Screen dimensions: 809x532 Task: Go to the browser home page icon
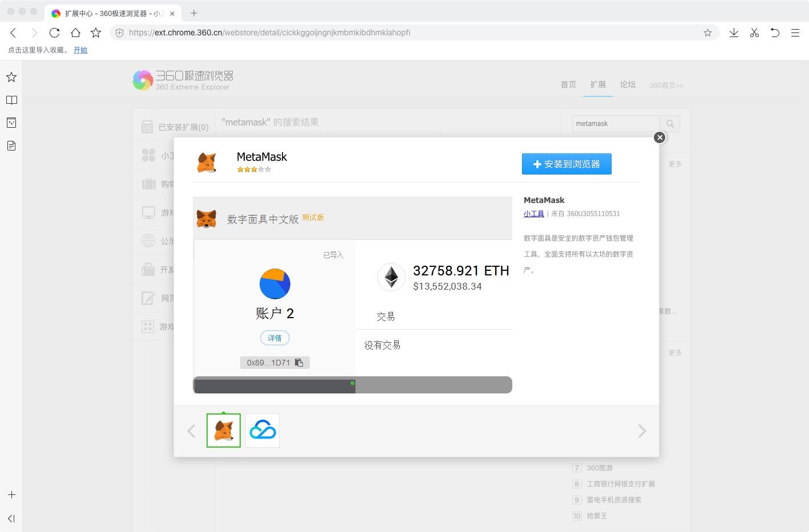pos(75,33)
